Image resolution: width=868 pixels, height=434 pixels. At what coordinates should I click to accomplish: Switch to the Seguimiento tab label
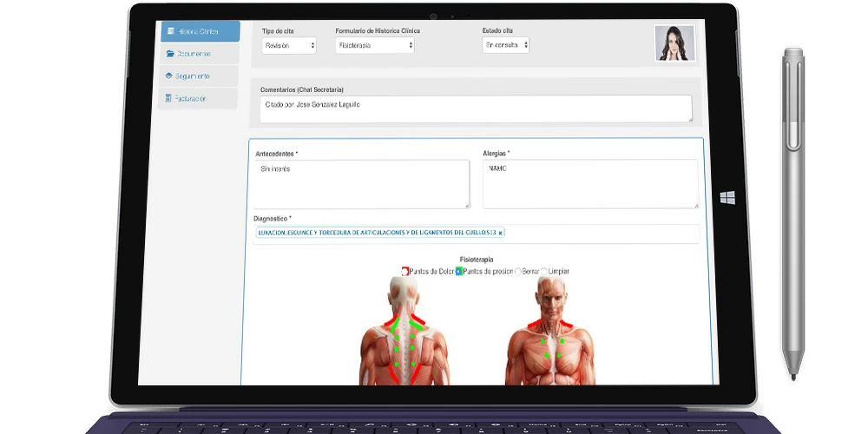[x=192, y=76]
